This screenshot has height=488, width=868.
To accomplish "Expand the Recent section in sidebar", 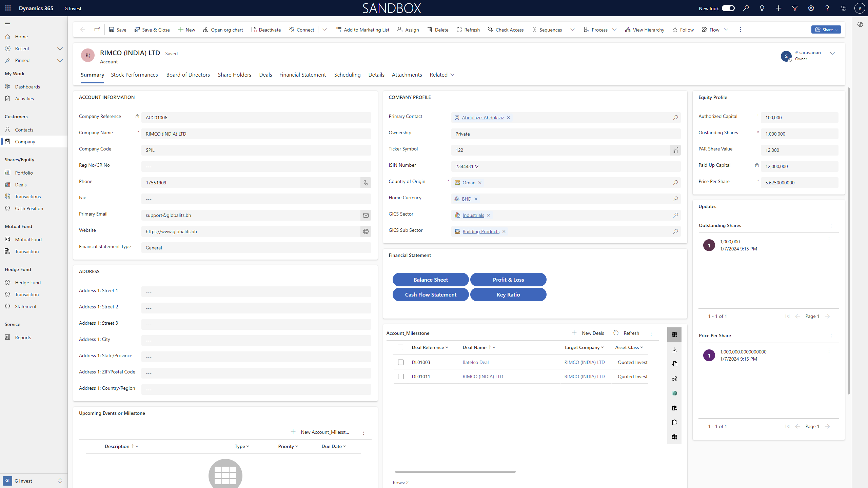I will (60, 48).
